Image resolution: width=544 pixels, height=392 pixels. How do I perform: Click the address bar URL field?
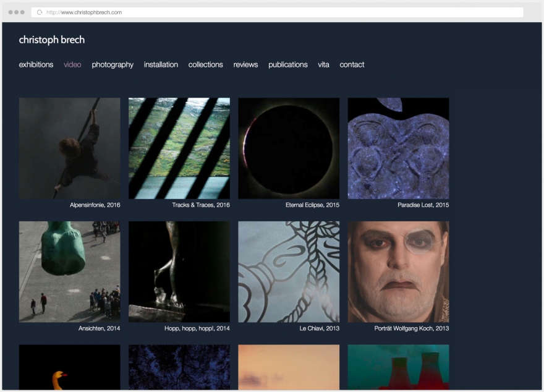277,12
